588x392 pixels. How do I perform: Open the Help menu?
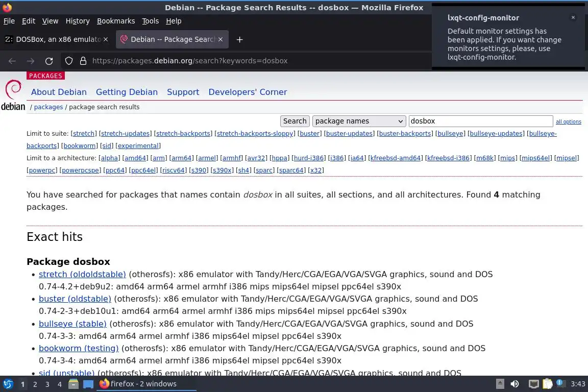click(x=174, y=21)
